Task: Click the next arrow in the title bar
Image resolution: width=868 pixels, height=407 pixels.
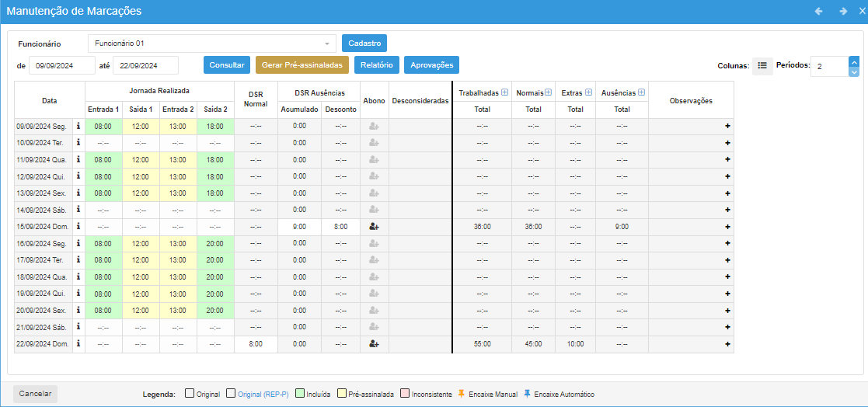Action: click(843, 12)
